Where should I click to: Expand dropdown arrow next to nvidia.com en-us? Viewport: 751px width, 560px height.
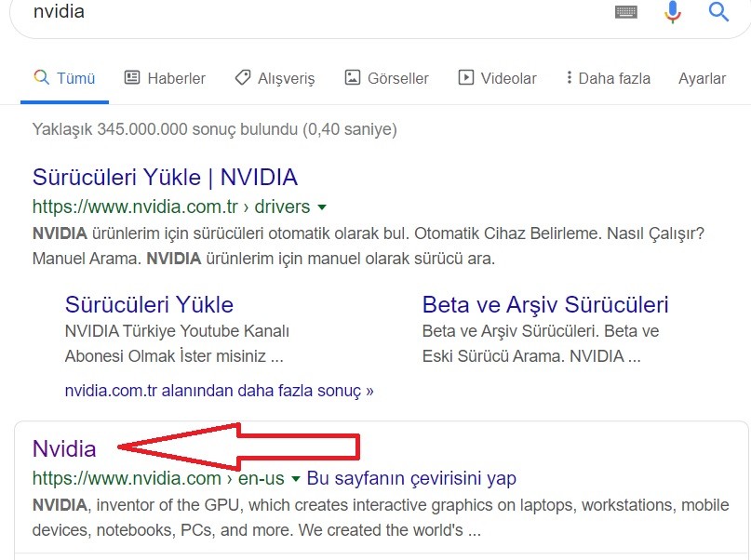296,479
